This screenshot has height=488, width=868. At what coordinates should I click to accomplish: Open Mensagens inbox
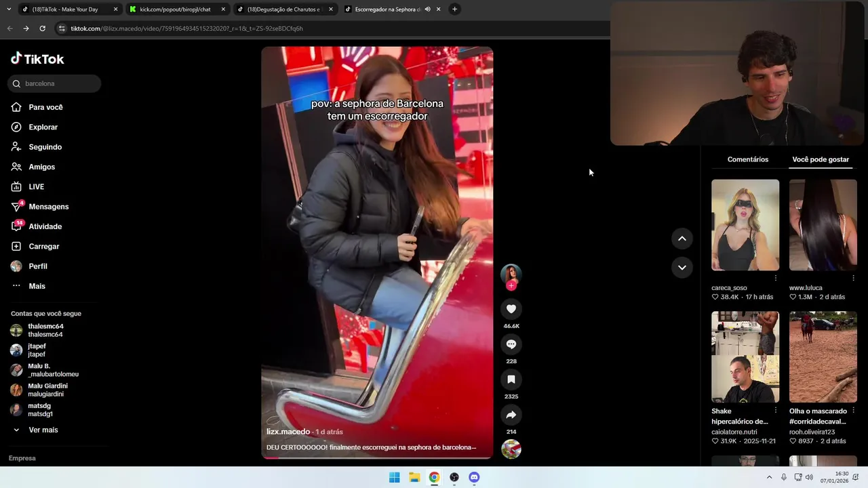(41, 207)
